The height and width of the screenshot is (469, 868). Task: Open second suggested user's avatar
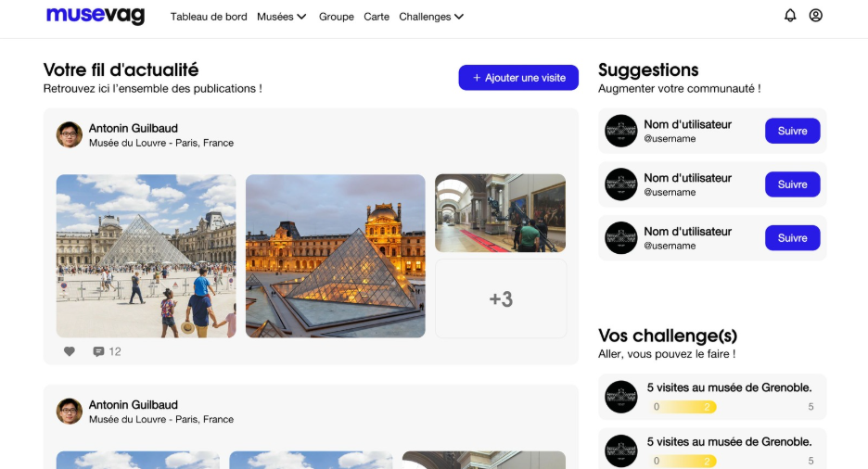(621, 184)
